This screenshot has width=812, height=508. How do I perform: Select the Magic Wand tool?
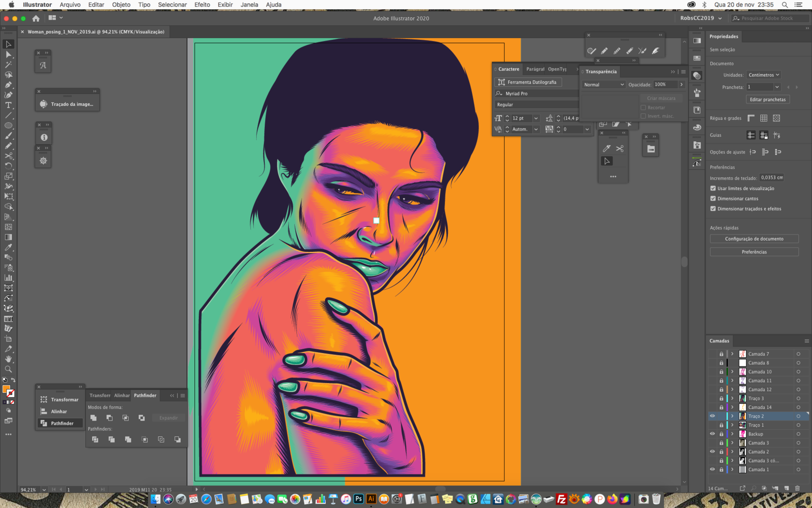coord(9,65)
